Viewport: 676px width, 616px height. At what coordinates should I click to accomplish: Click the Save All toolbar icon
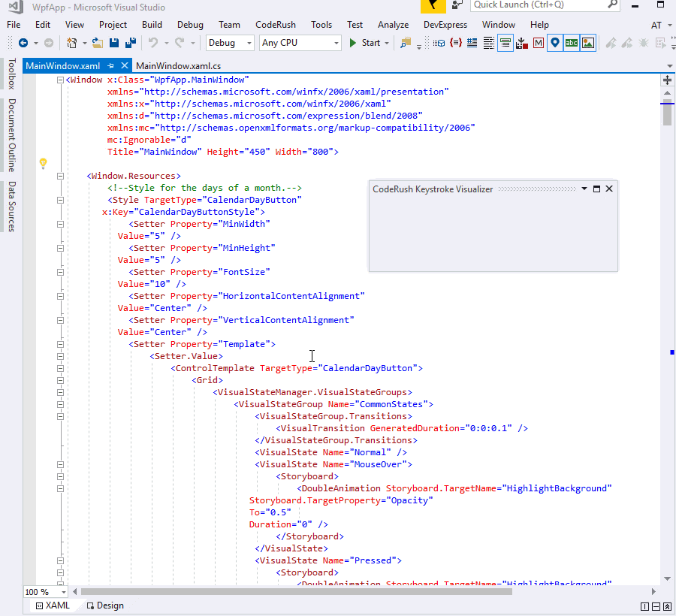129,43
